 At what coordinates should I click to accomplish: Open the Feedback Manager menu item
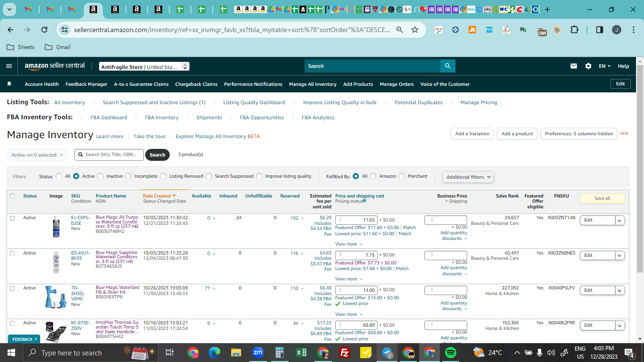click(x=86, y=84)
